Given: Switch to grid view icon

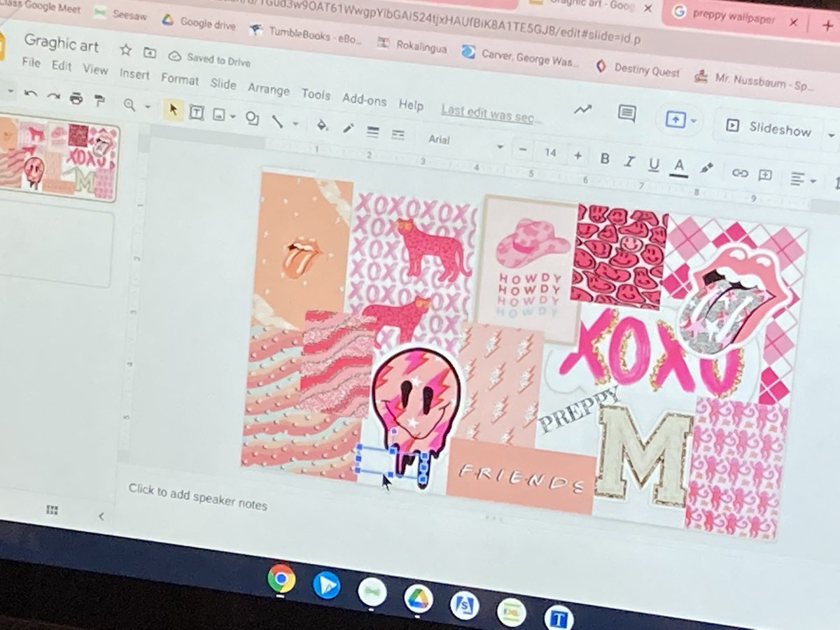Looking at the screenshot, I should [x=52, y=510].
